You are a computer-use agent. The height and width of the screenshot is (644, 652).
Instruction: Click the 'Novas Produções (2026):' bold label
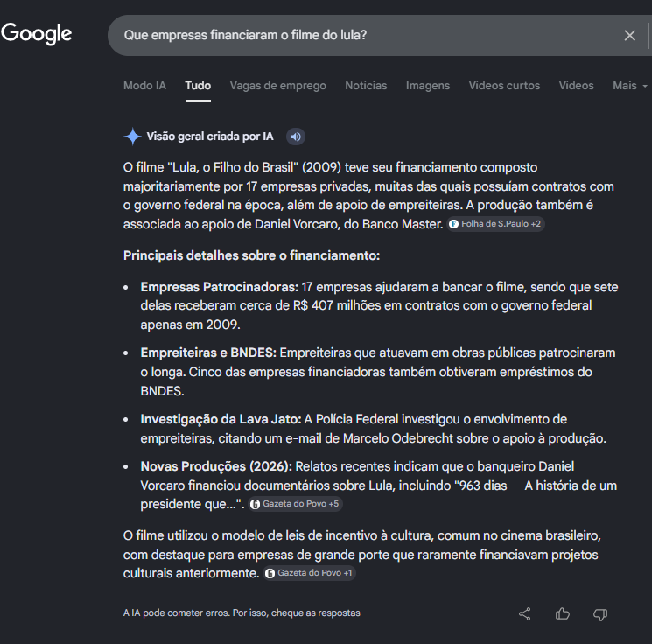click(216, 466)
